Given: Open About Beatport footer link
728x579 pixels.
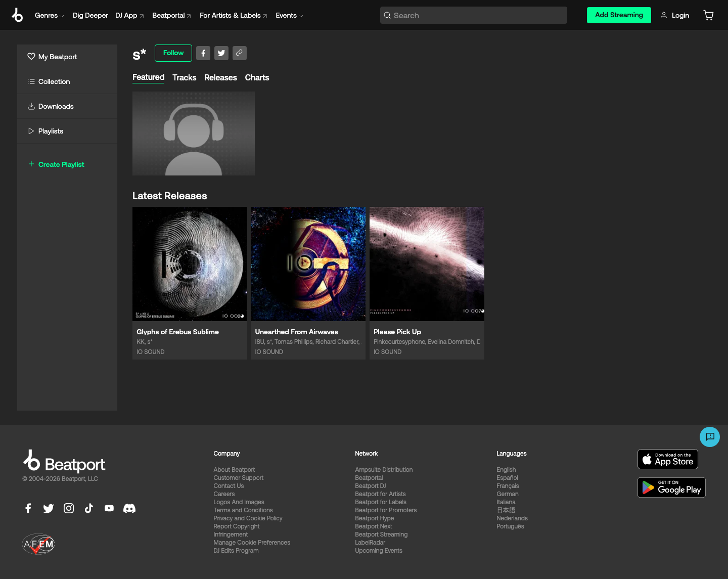Looking at the screenshot, I should tap(234, 470).
